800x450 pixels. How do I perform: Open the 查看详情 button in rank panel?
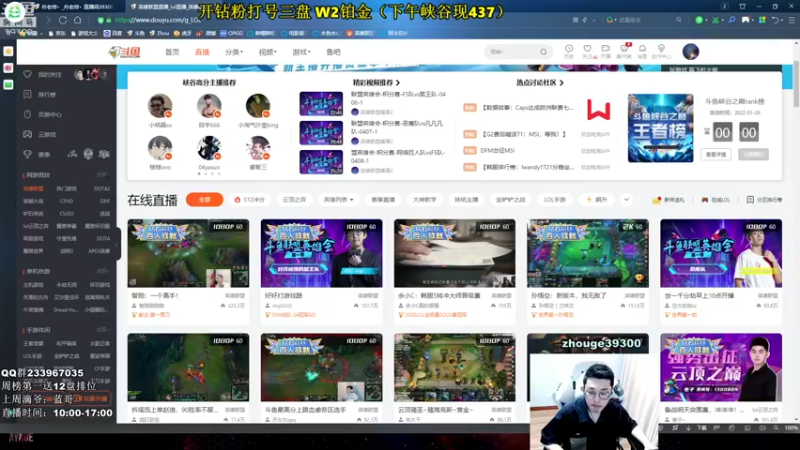(716, 154)
